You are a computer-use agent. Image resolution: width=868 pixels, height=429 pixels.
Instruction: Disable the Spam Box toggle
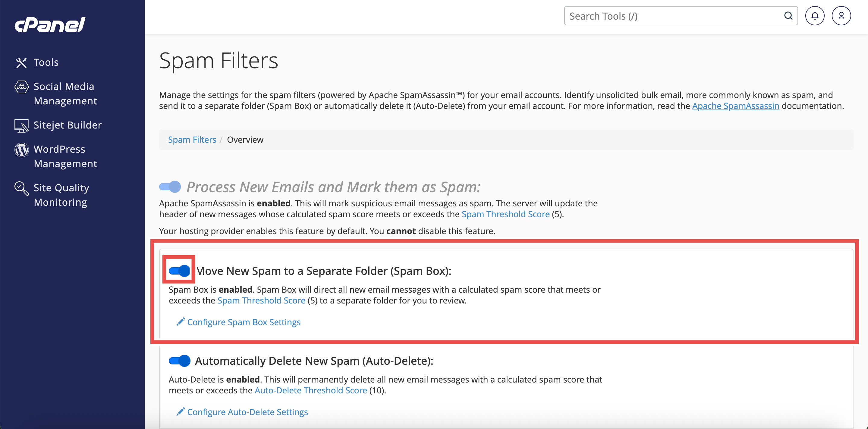coord(179,271)
